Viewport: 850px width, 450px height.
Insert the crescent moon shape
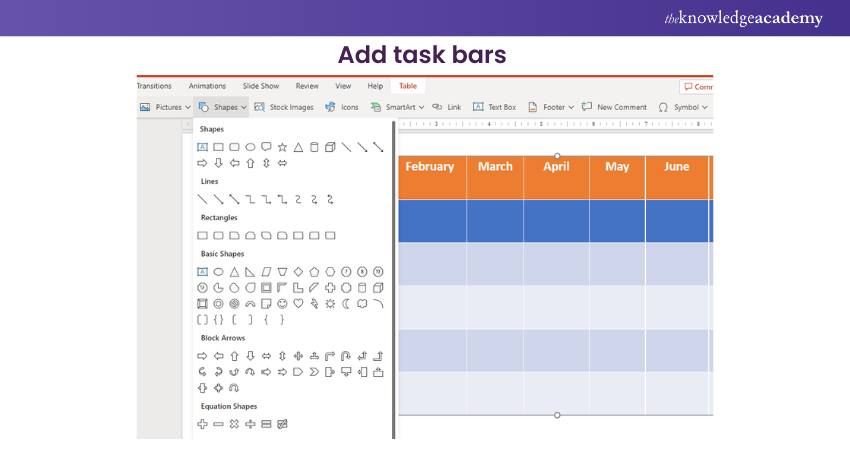coord(346,303)
